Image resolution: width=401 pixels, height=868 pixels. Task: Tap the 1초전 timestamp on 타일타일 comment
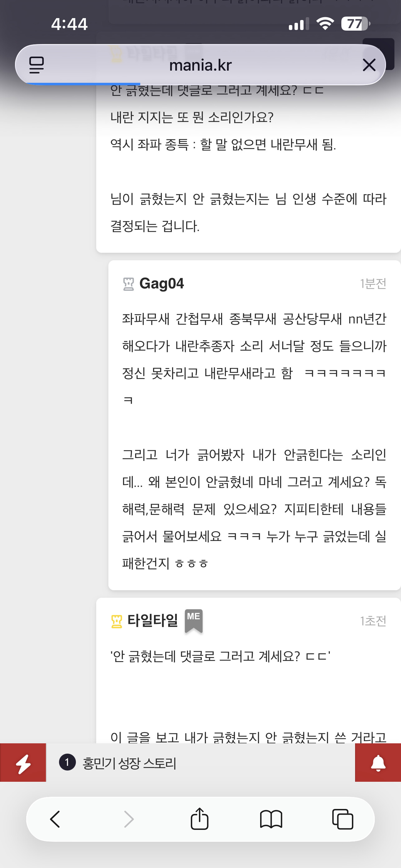(373, 621)
